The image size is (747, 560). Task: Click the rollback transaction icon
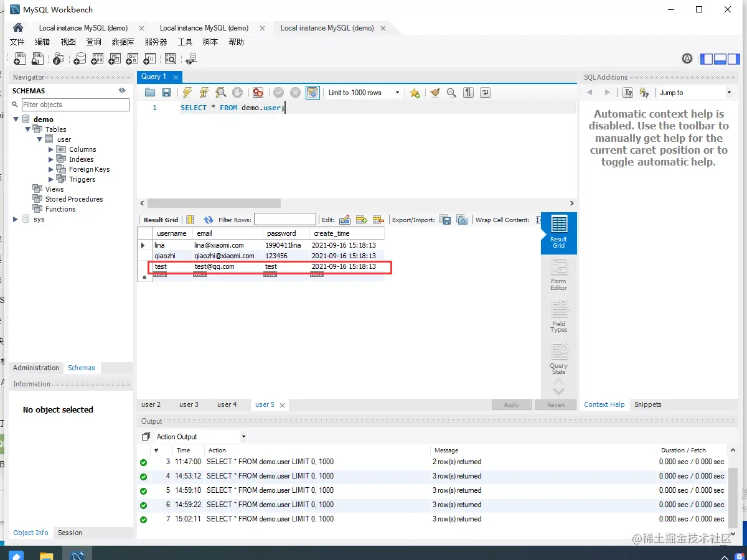point(295,93)
